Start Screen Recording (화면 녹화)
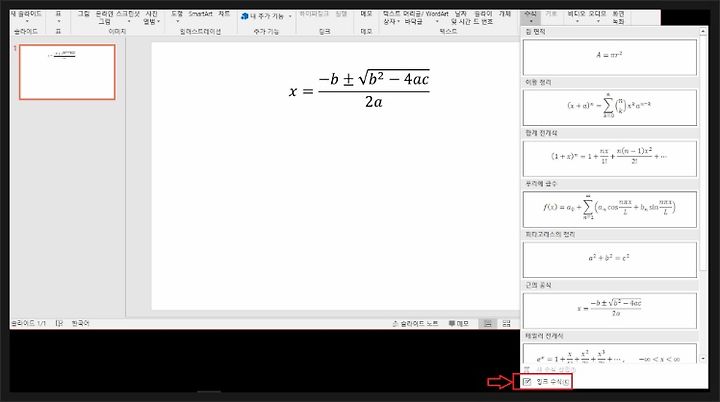 click(618, 17)
